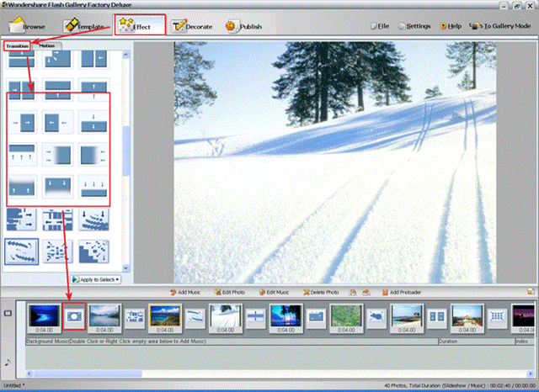
Task: Go to the Decorate step
Action: point(192,26)
